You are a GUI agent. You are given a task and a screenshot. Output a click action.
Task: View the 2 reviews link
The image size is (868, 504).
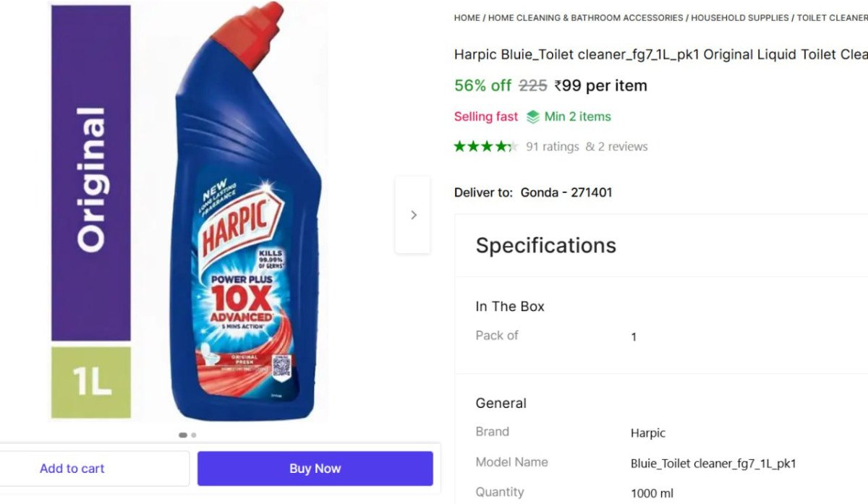point(616,147)
